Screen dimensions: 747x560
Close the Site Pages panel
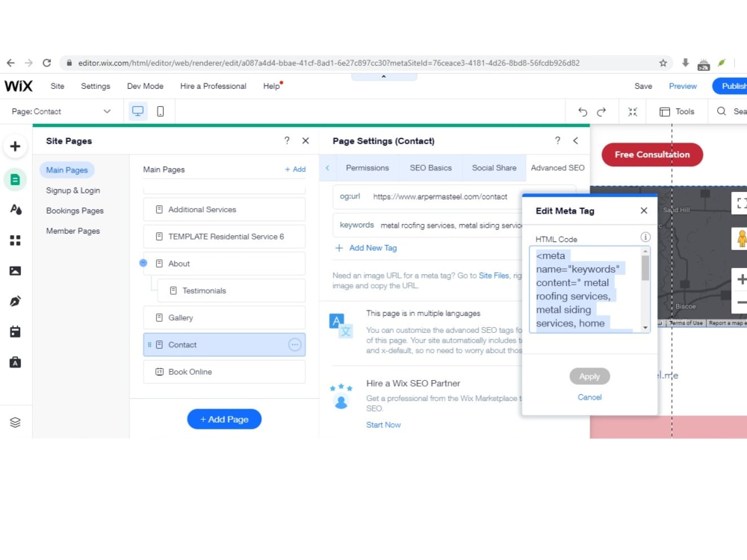click(306, 140)
